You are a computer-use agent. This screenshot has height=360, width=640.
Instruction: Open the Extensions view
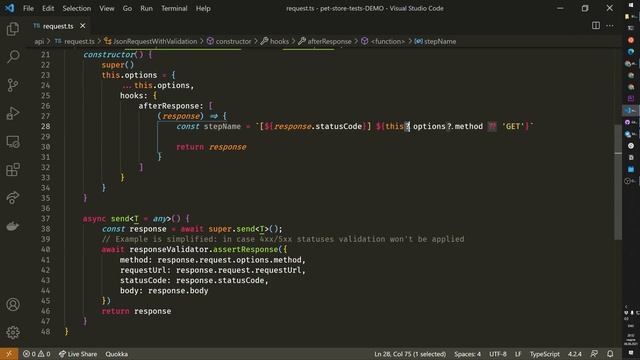[13, 169]
